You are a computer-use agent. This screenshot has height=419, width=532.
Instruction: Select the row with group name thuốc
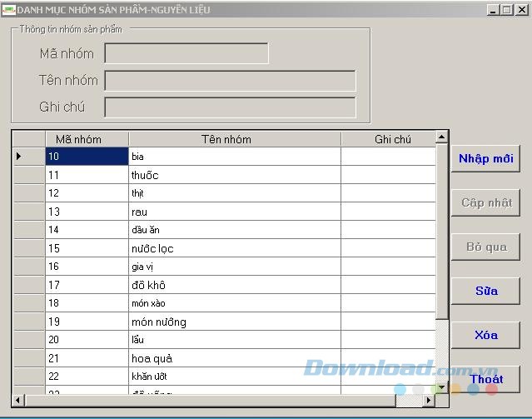pyautogui.click(x=234, y=175)
